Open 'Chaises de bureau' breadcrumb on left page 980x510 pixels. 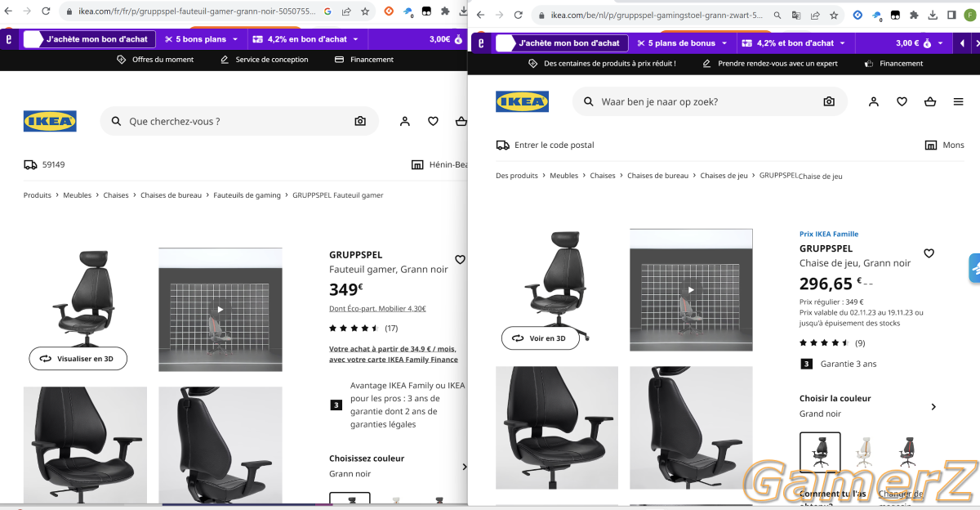coord(171,195)
